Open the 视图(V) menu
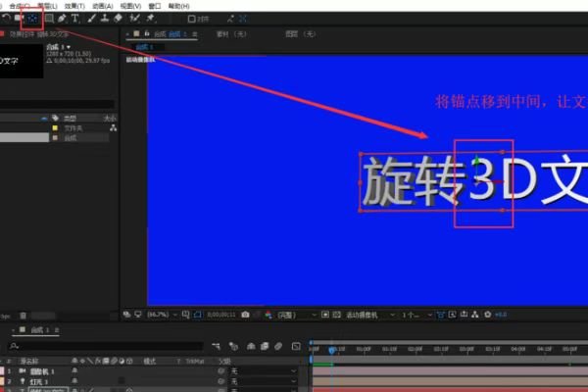The height and width of the screenshot is (392, 588). click(x=130, y=6)
